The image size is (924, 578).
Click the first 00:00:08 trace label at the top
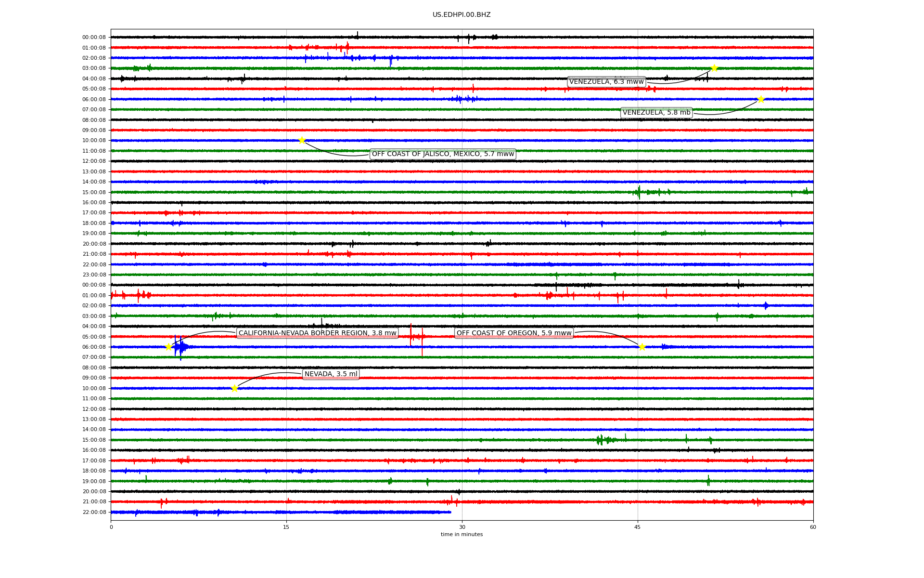pos(94,38)
